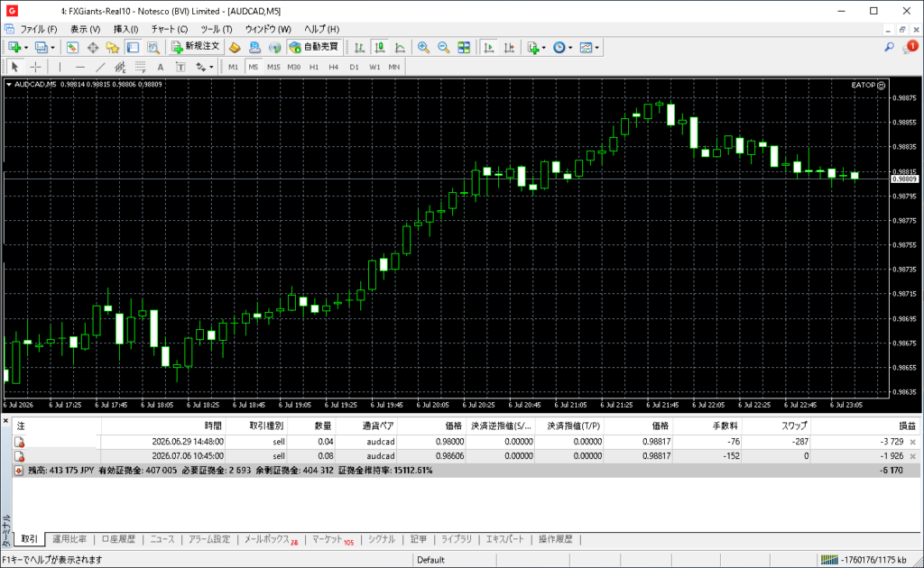Select the Fibonacci retracement tool
Screen dimensions: 924x568
coord(140,67)
